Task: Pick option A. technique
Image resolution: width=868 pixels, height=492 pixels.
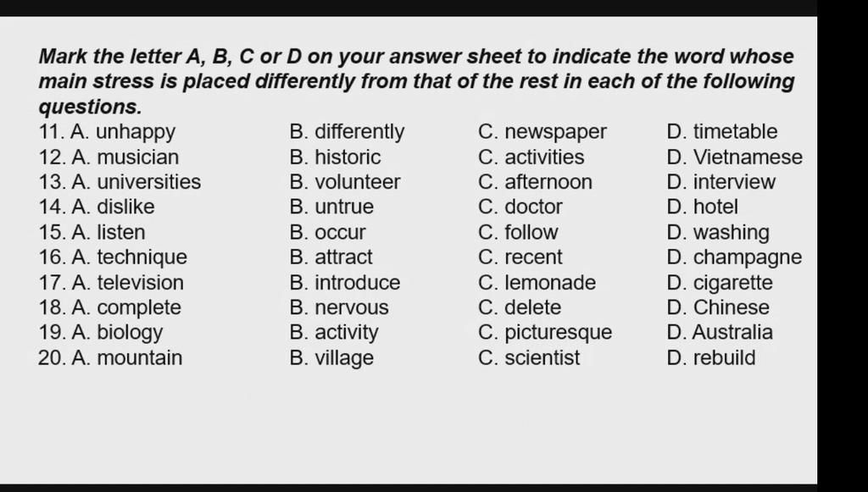Action: [129, 257]
